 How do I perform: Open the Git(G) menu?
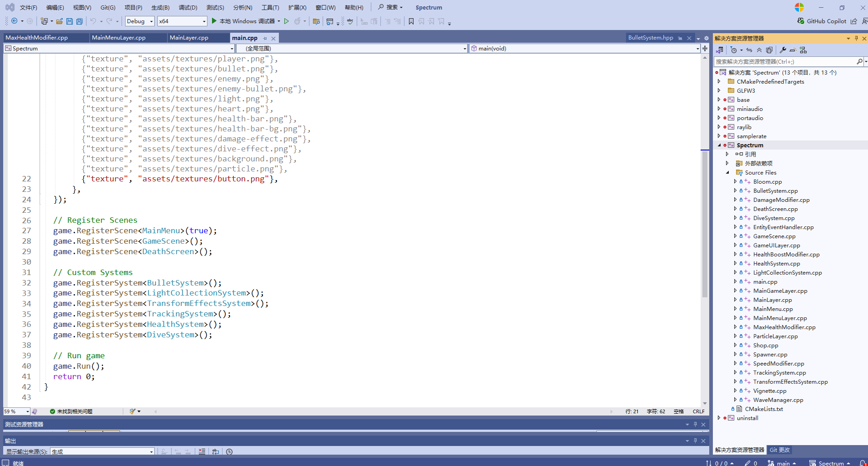(x=108, y=7)
